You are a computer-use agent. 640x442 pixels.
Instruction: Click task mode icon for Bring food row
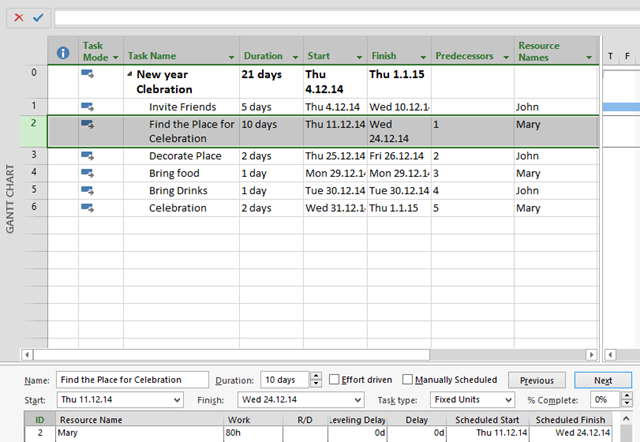point(88,172)
